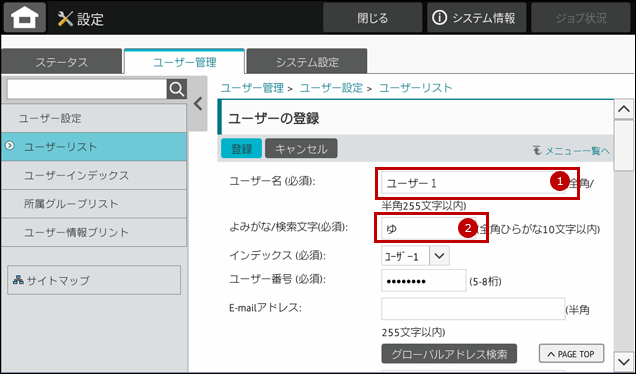The image size is (636, 374).
Task: Open システム情報
Action: 477,18
